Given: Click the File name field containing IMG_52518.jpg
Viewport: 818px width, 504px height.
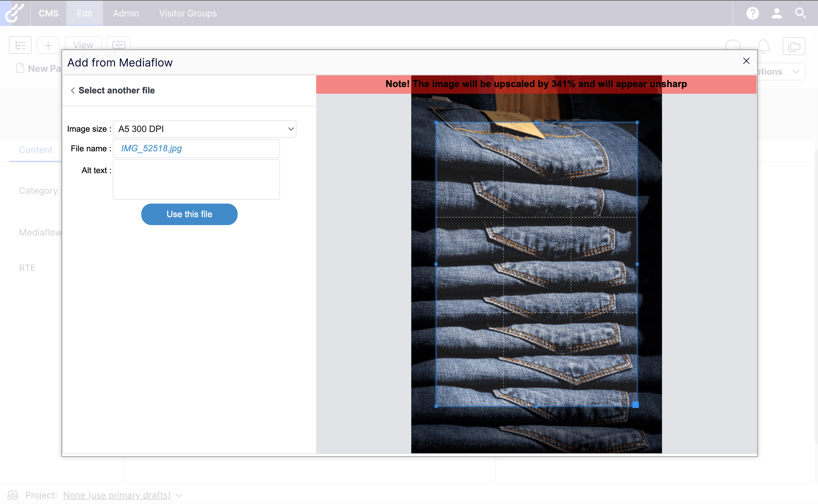Looking at the screenshot, I should coord(196,148).
